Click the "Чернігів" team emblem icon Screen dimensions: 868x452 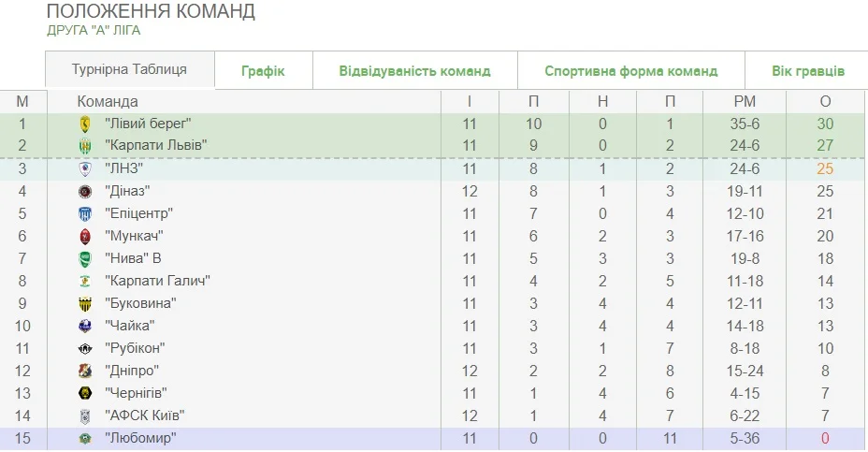(85, 393)
